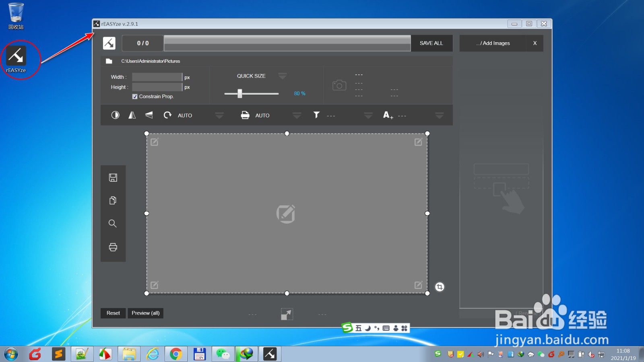Click the Height input field
The width and height of the screenshot is (644, 362).
(157, 87)
